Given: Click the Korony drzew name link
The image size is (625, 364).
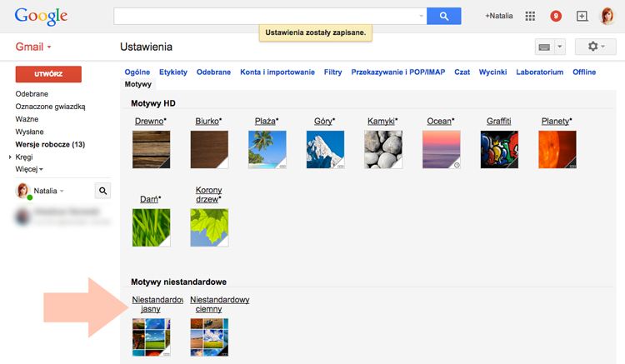Looking at the screenshot, I should (208, 194).
